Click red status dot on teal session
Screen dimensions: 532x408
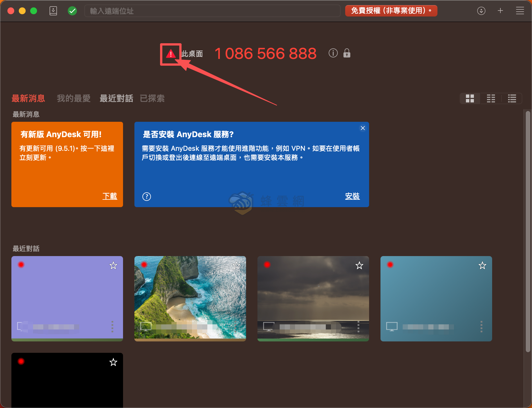390,265
